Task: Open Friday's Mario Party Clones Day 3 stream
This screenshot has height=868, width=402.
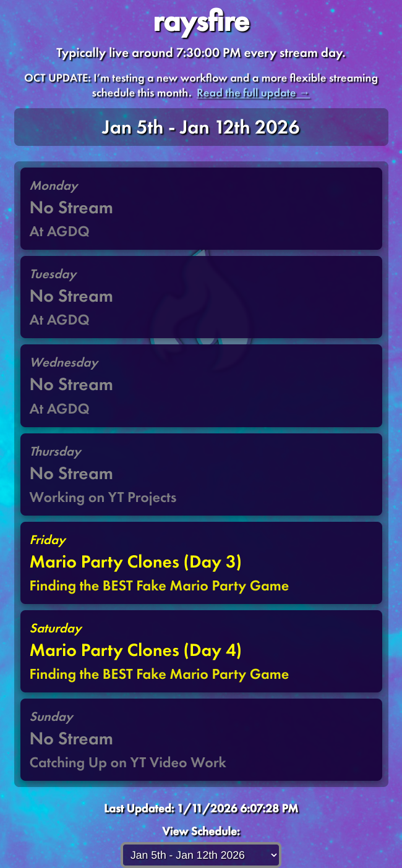Action: (x=201, y=563)
